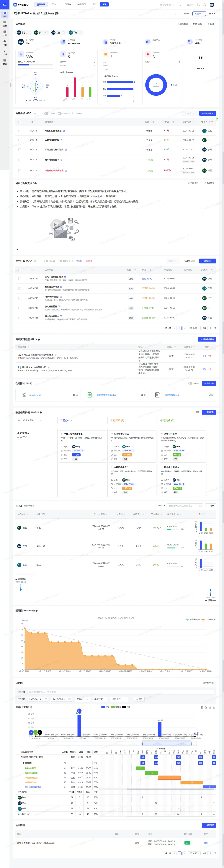224x868 pixels.
Task: Edit the 广电总局 filing link row
Action: tap(205, 356)
